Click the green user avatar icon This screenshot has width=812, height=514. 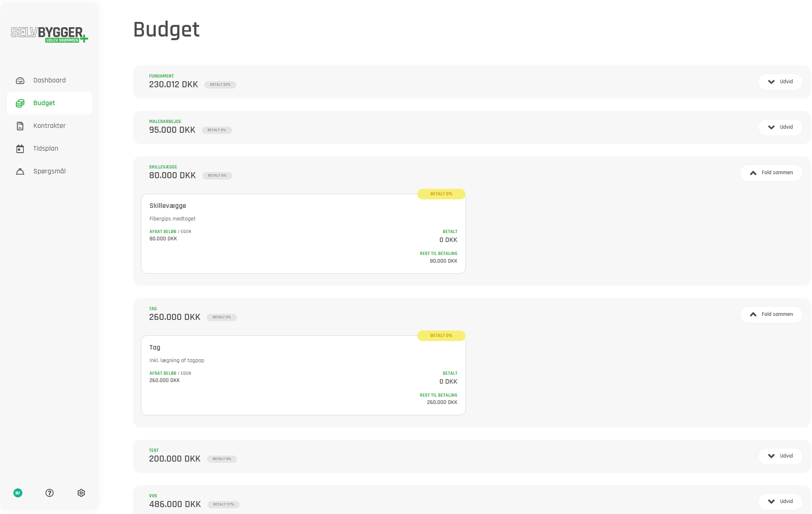pos(18,493)
